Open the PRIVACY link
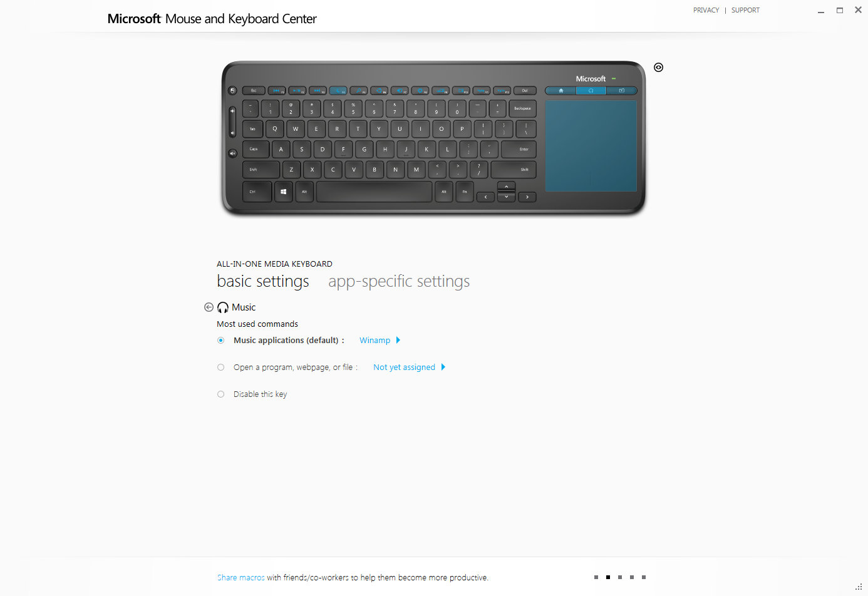 point(706,10)
